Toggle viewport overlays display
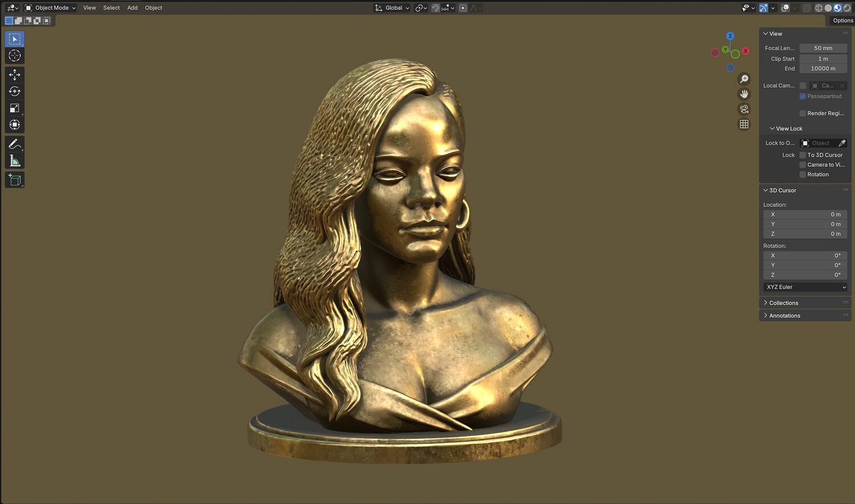The image size is (855, 504). (x=785, y=8)
